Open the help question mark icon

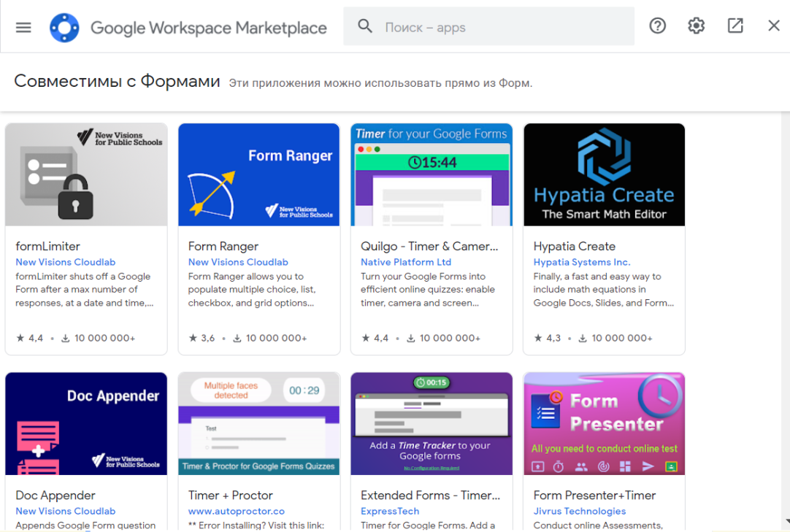658,26
